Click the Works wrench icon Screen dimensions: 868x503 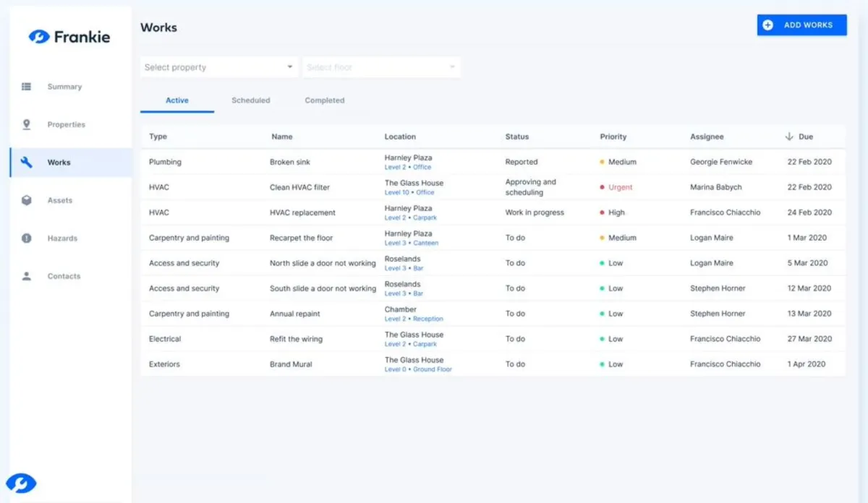(27, 163)
